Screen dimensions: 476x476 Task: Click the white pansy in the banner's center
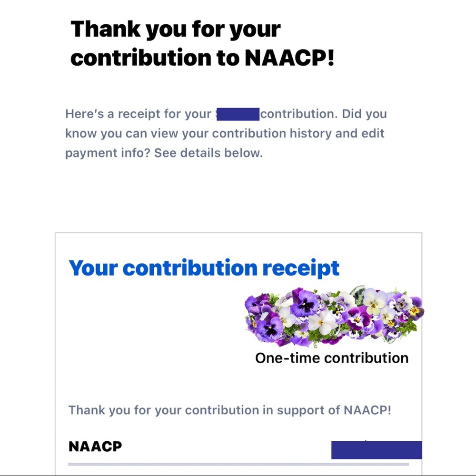click(x=323, y=322)
